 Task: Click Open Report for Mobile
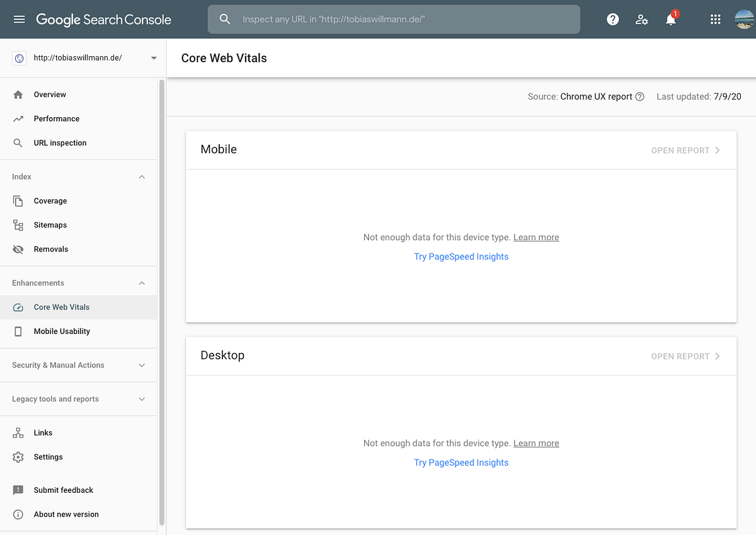pyautogui.click(x=685, y=151)
